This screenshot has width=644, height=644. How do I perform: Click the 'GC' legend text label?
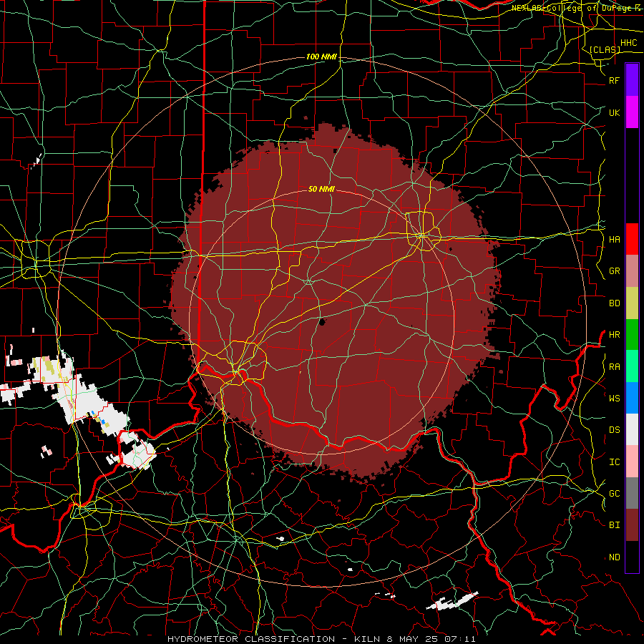pyautogui.click(x=614, y=494)
